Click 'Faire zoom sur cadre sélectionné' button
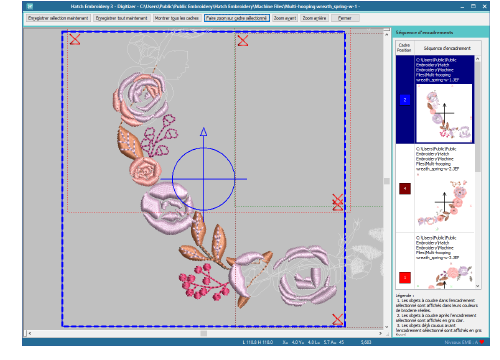The width and height of the screenshot is (500, 360). click(x=236, y=18)
